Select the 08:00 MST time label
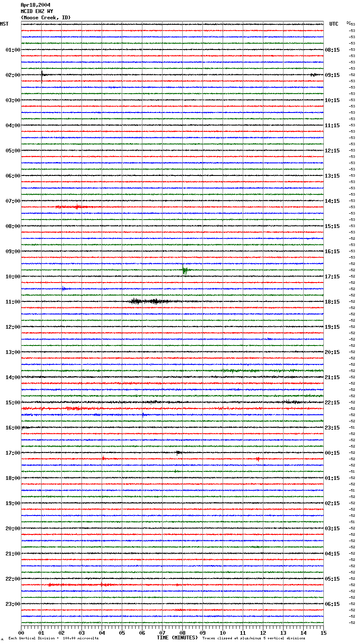357x644 pixels. (x=13, y=226)
